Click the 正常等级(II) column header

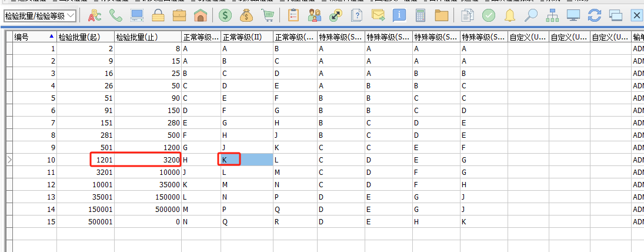click(246, 37)
